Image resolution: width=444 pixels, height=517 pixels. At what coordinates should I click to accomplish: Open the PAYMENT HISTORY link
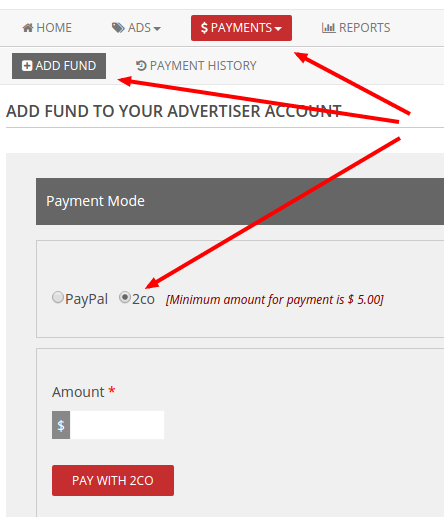tap(196, 66)
